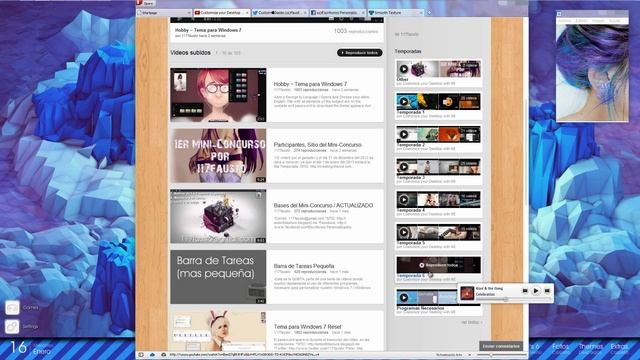The height and width of the screenshot is (360, 640).
Task: Open a new browser tab
Action: [429, 13]
